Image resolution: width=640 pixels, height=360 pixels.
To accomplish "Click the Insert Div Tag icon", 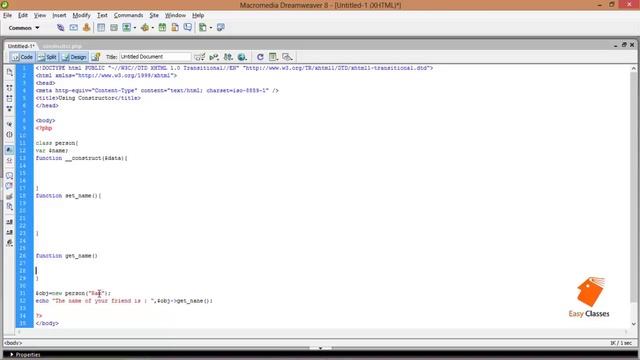I will (114, 28).
